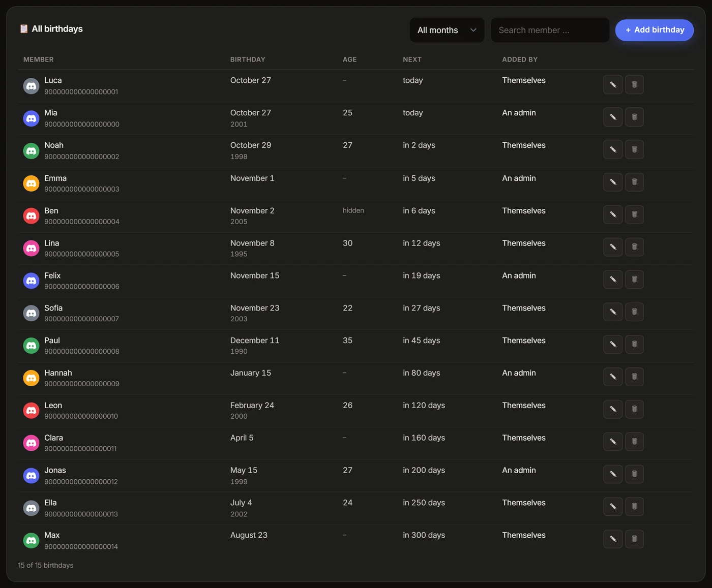Edit Jonas's birthday with pencil icon

(613, 474)
